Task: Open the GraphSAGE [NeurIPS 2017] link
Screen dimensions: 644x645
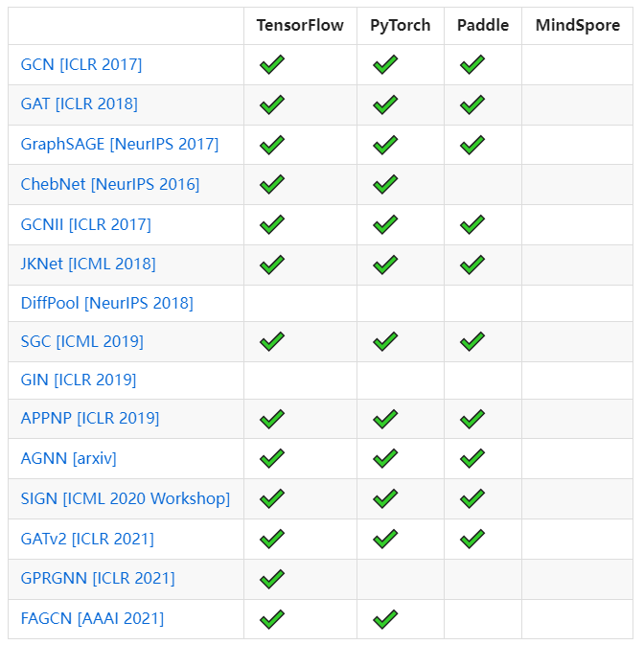Action: pyautogui.click(x=120, y=145)
